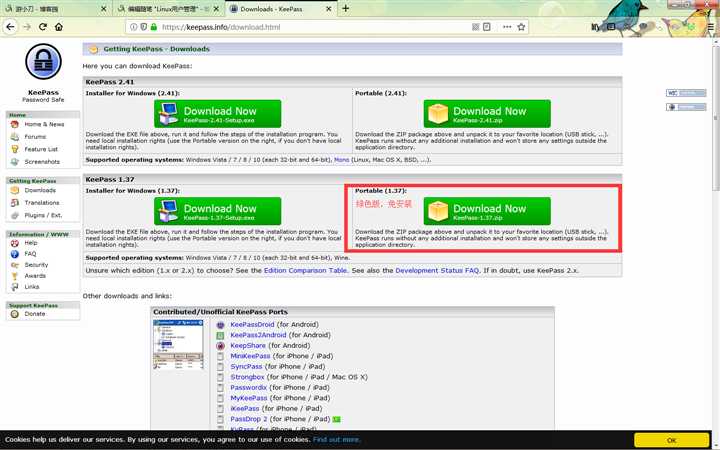The height and width of the screenshot is (450, 720).
Task: Open Forums in the sidebar
Action: click(35, 137)
